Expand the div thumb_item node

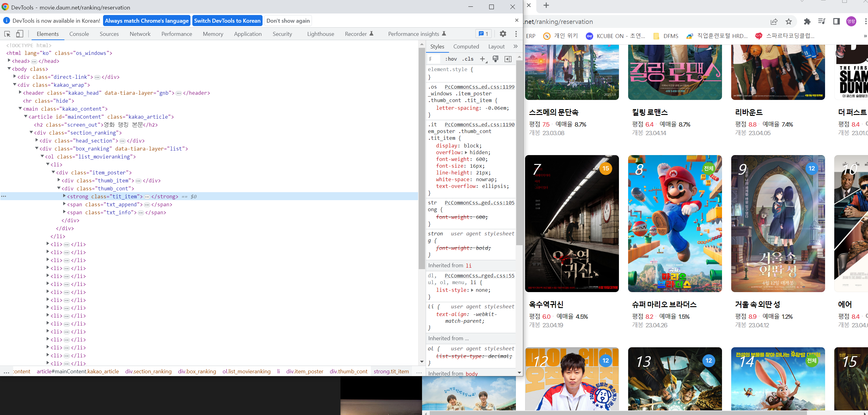click(x=59, y=180)
